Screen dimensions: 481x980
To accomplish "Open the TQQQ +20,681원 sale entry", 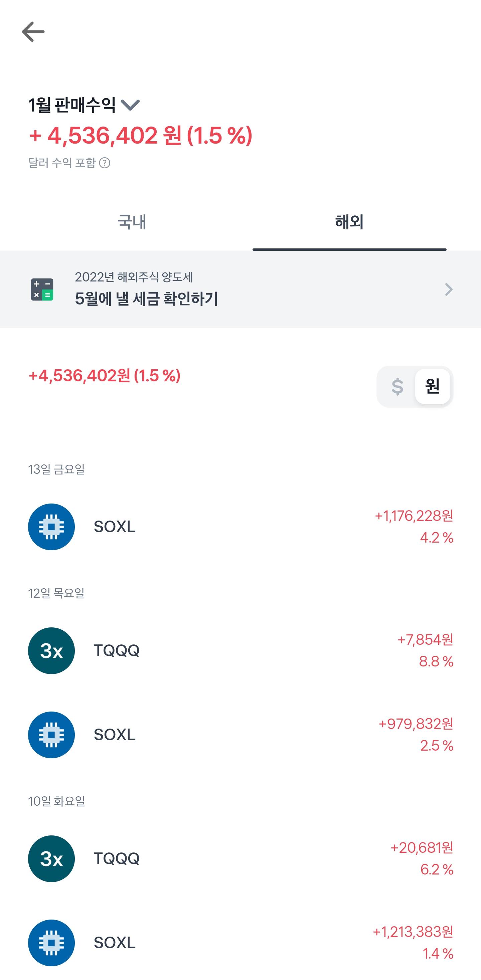I will point(240,859).
